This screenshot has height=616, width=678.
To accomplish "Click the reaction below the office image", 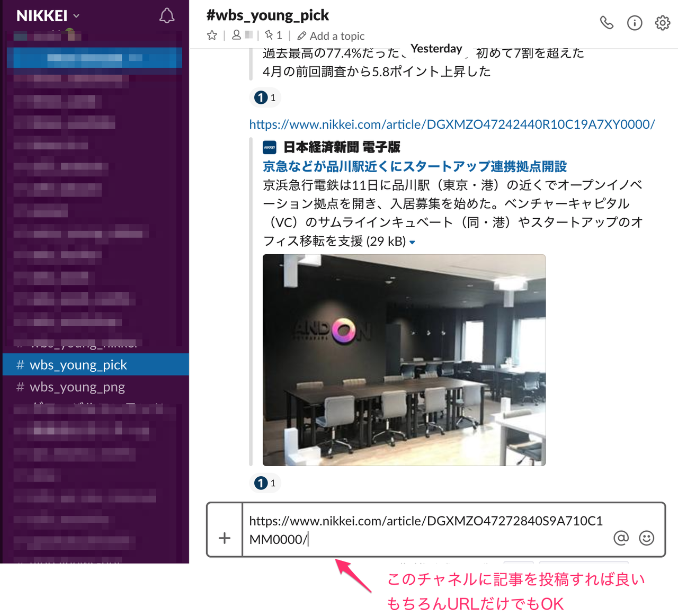I will pyautogui.click(x=265, y=483).
